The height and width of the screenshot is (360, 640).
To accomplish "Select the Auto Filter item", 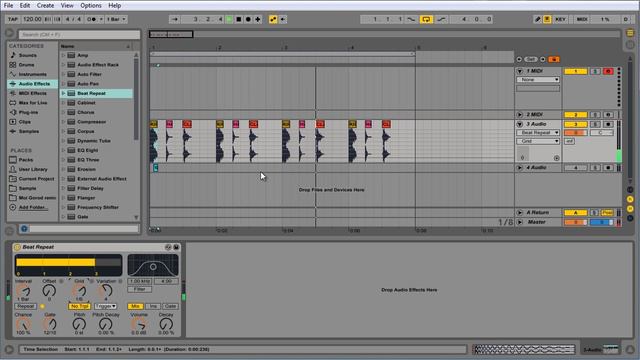I will click(x=89, y=74).
